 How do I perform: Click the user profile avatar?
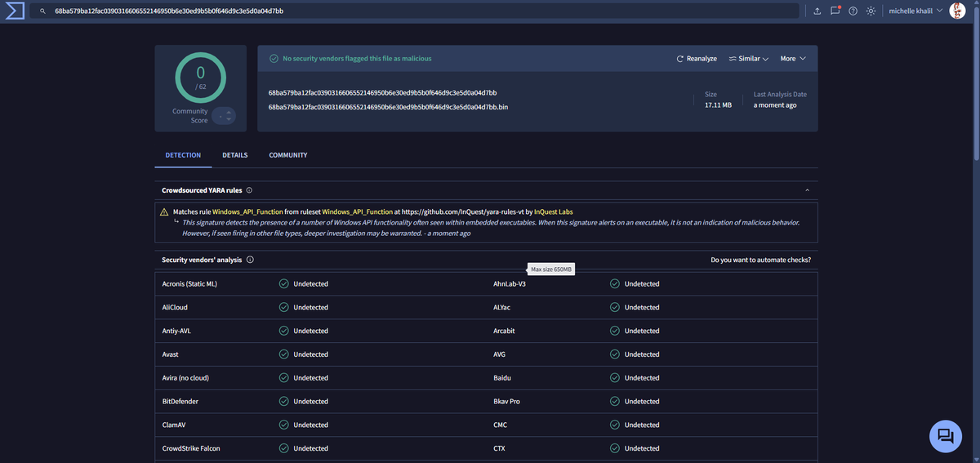(x=957, y=11)
